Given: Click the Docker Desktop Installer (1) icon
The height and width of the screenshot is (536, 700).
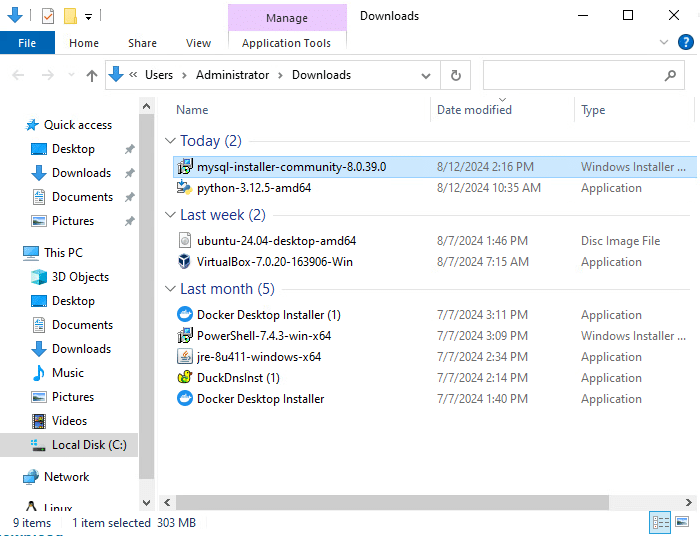Looking at the screenshot, I should tap(185, 315).
